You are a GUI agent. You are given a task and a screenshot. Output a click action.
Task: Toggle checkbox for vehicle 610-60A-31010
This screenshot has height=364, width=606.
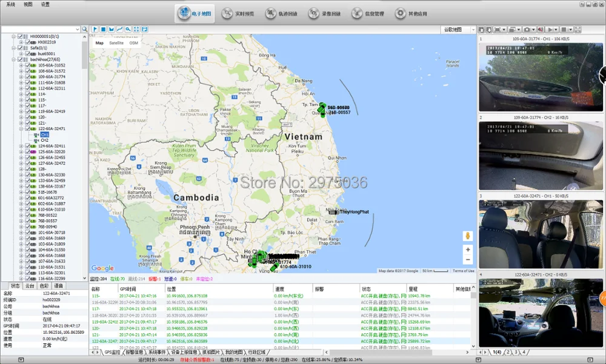[x=27, y=210]
